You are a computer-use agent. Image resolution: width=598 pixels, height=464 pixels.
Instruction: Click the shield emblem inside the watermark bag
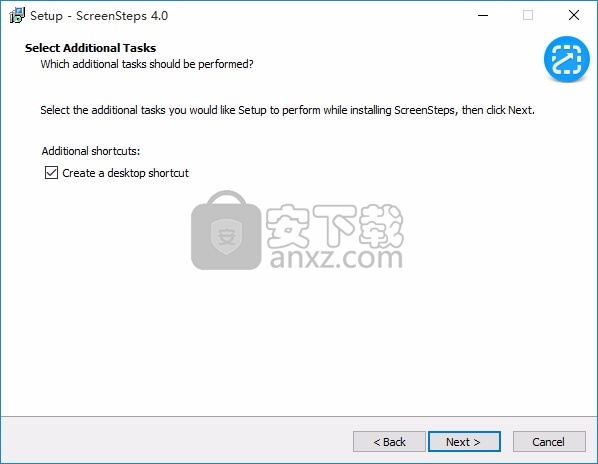coord(226,236)
